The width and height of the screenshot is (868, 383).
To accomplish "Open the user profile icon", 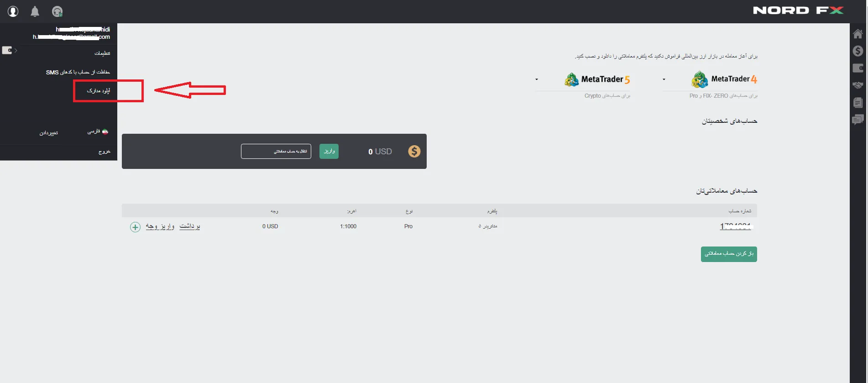I will pyautogui.click(x=13, y=11).
